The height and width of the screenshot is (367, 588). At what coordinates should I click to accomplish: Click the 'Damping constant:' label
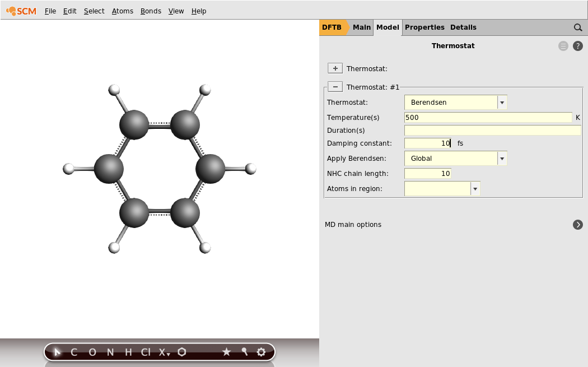[x=360, y=143]
